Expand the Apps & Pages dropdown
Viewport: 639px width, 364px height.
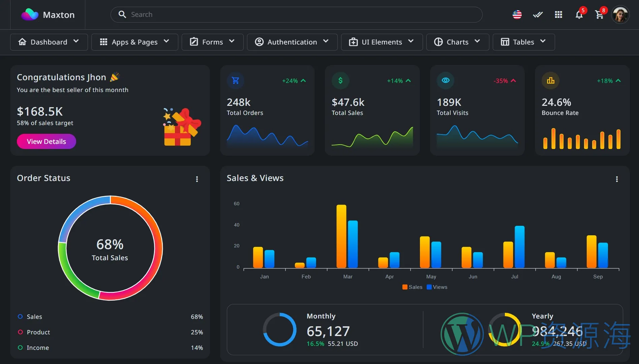(134, 42)
